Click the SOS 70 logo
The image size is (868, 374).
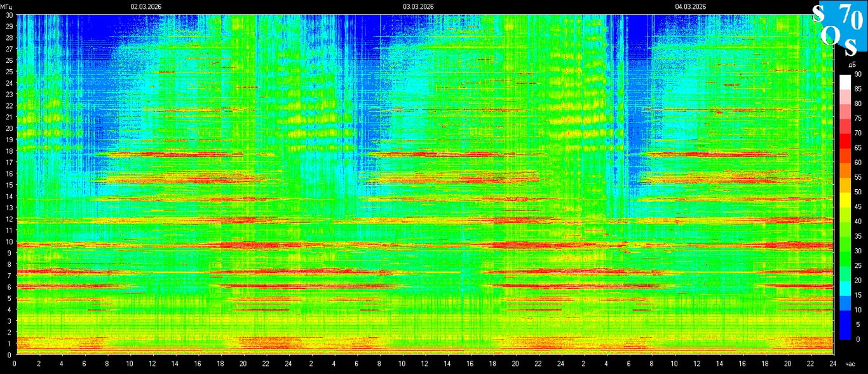tap(839, 29)
